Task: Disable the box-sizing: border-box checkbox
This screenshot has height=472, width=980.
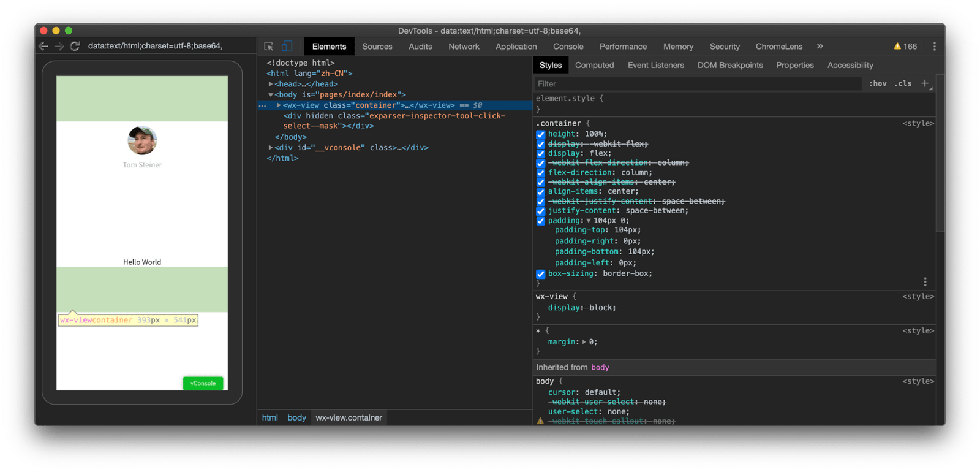Action: 541,274
